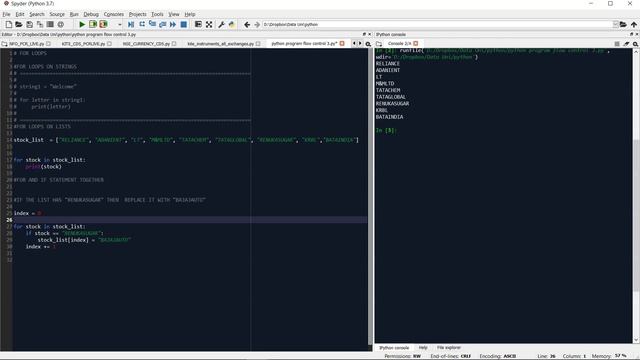Open the File menu
The width and height of the screenshot is (640, 360).
point(6,14)
